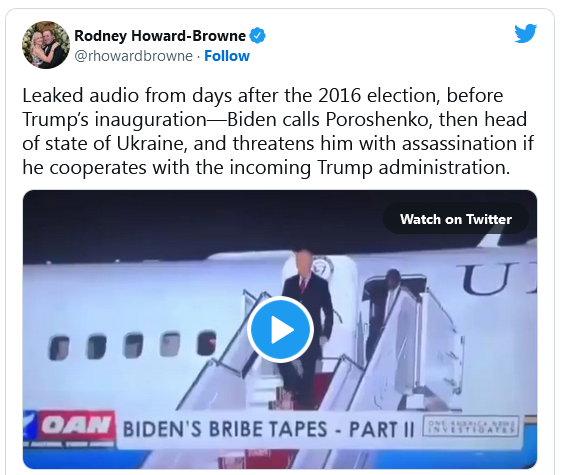Click the airplane windows in the video thumbnail
This screenshot has width=576, height=475.
(x=132, y=345)
